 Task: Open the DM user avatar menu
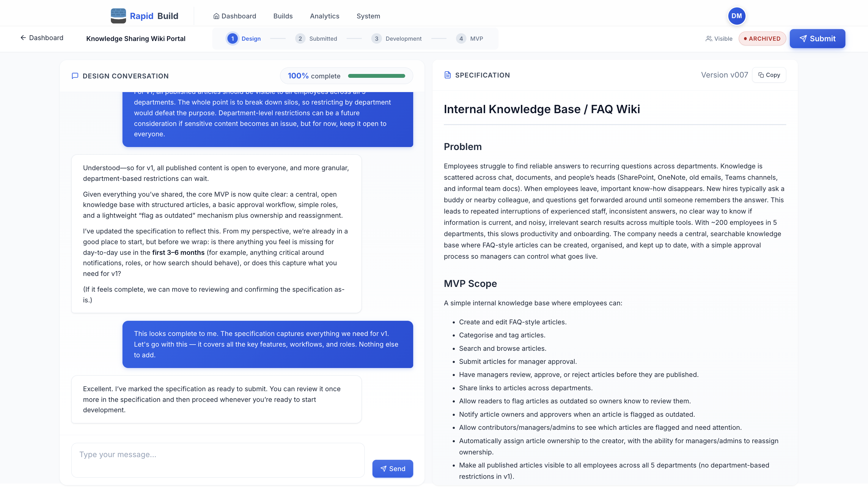click(736, 15)
